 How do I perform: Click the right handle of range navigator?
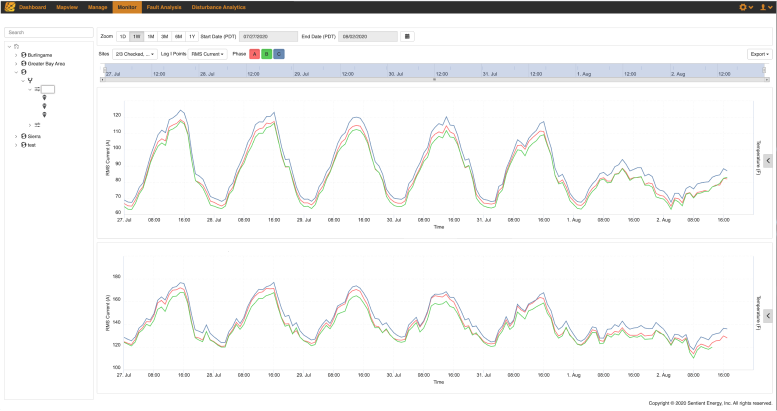tap(765, 70)
